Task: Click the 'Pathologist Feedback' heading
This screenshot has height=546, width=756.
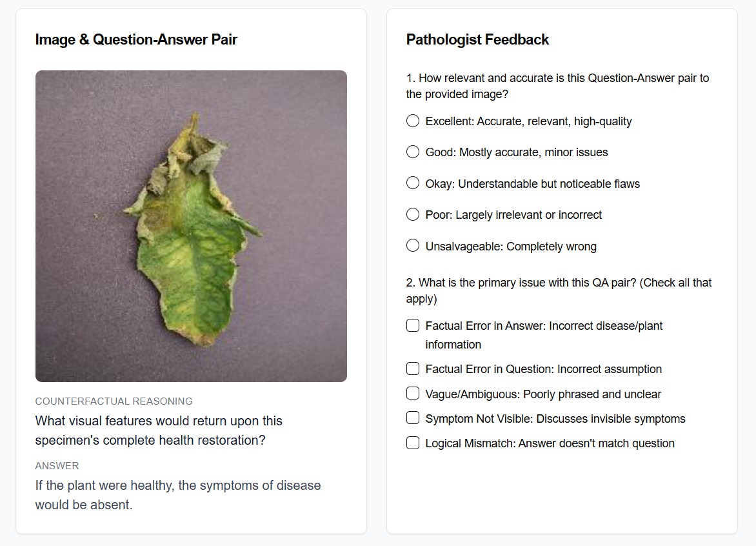Action: coord(477,39)
